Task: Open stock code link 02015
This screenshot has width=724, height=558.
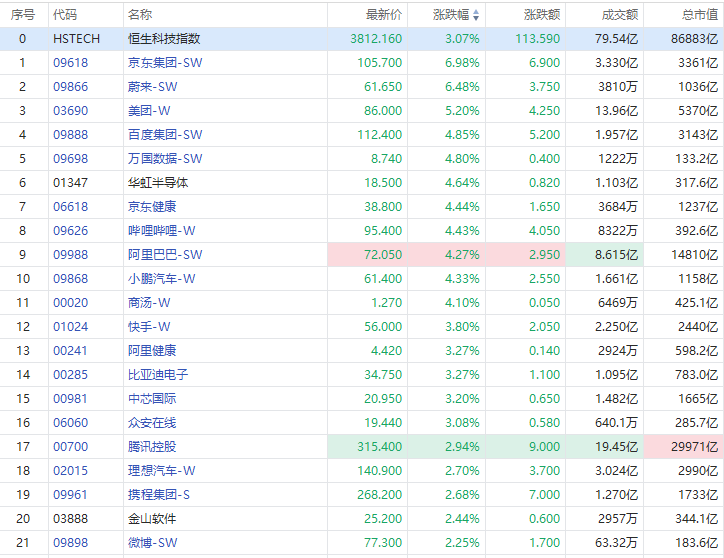Action: click(x=70, y=471)
